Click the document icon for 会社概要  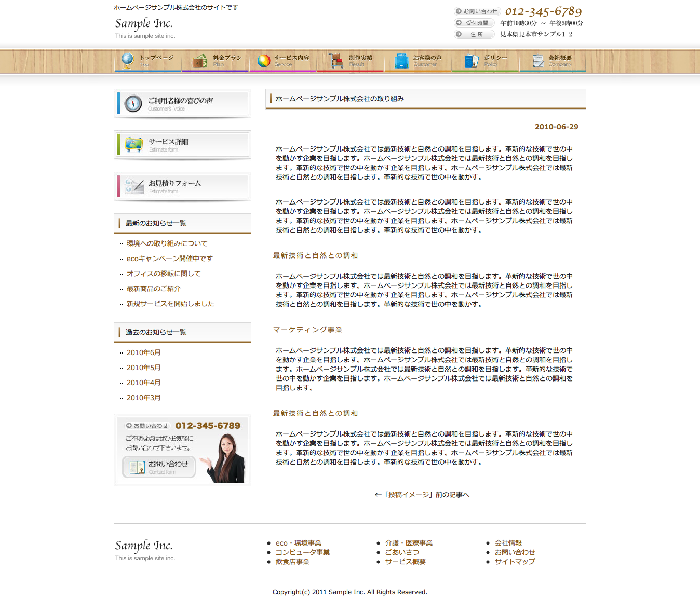[538, 61]
